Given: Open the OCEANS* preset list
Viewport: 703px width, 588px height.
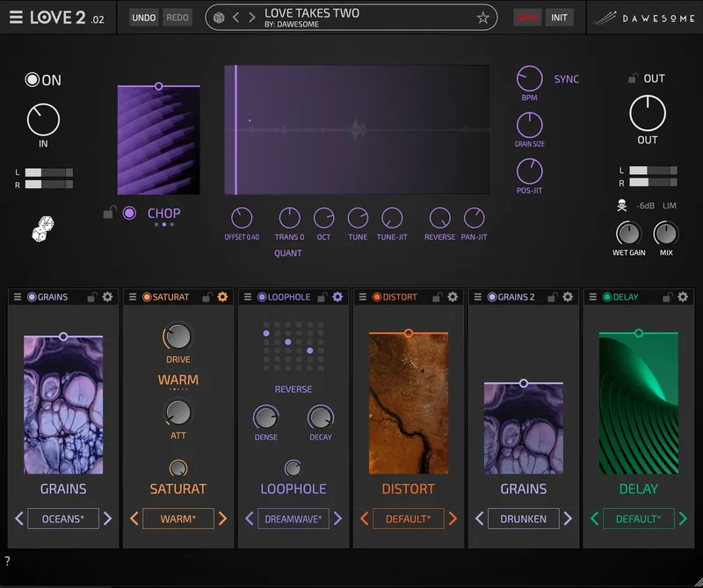Looking at the screenshot, I should (x=63, y=519).
